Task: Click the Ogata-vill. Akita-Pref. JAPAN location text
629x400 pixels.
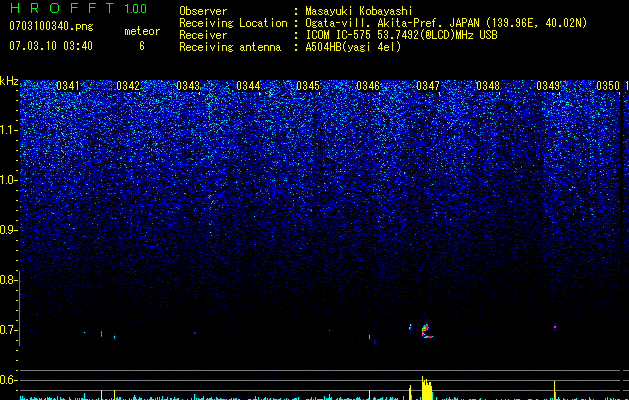Action: [x=446, y=23]
